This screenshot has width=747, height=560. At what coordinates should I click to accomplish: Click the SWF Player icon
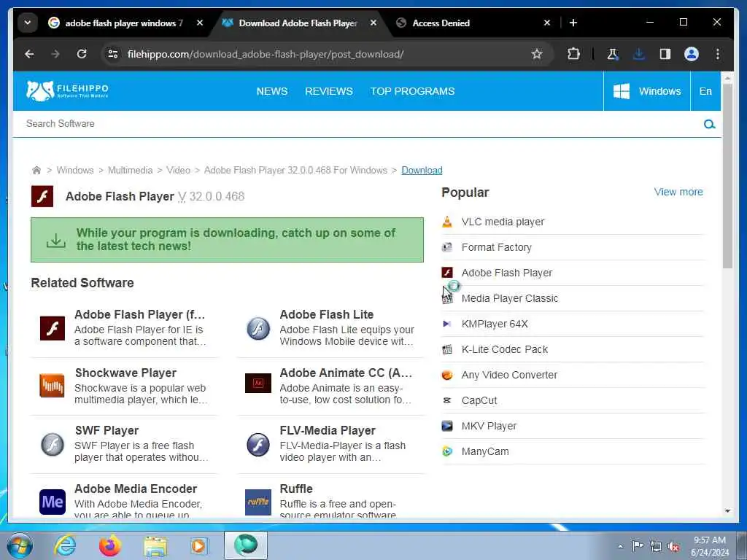53,444
